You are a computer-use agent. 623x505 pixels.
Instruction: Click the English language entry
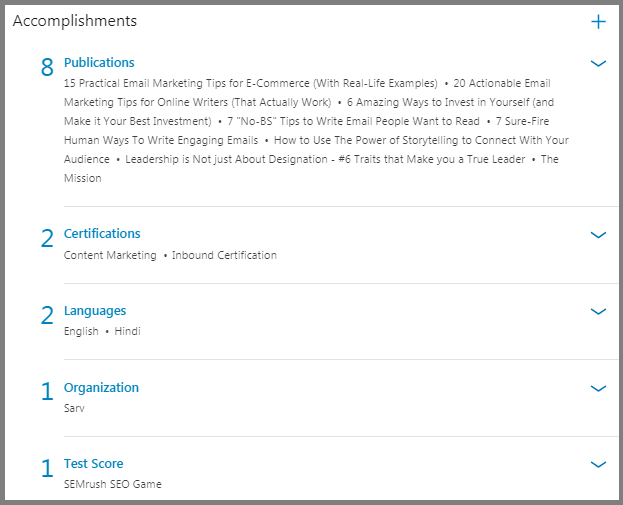click(x=81, y=331)
